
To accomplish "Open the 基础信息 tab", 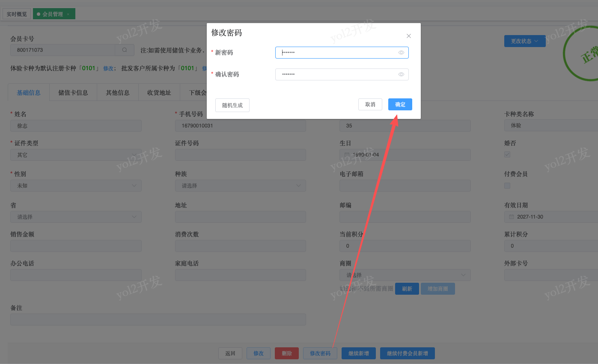I will coord(29,92).
